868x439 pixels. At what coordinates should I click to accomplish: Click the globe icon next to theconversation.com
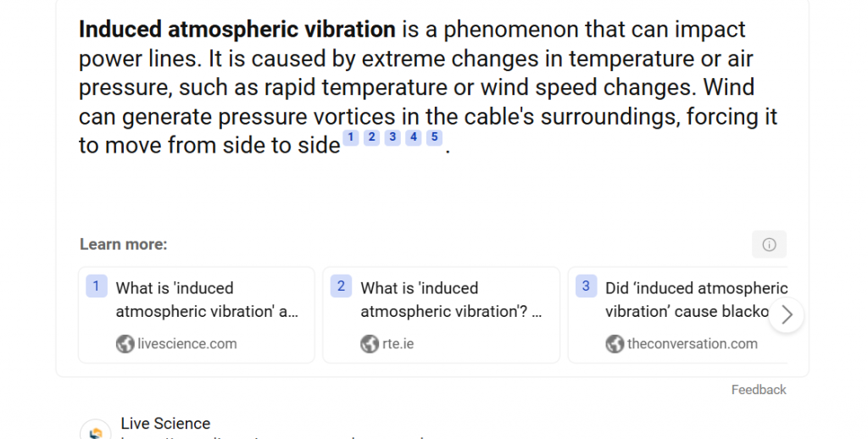[615, 343]
